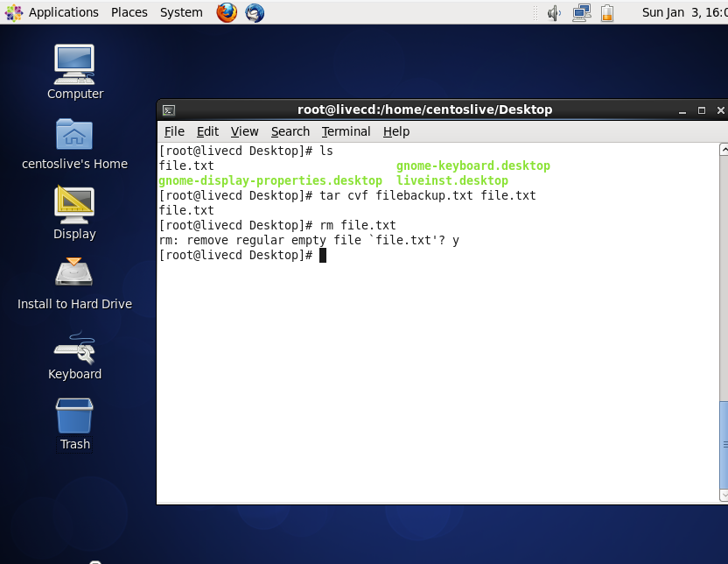Launch Firefox from the top panel
Image resolution: width=728 pixels, height=564 pixels.
[x=227, y=12]
